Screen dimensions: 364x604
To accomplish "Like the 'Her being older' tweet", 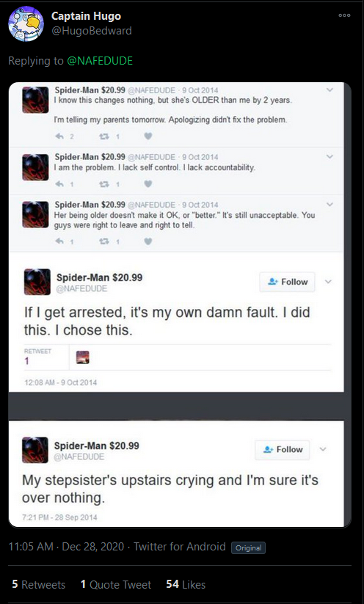I will (x=148, y=241).
